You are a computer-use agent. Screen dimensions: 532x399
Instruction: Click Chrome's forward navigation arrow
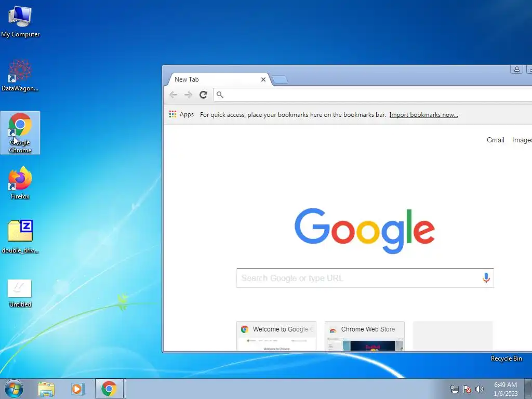coord(188,95)
